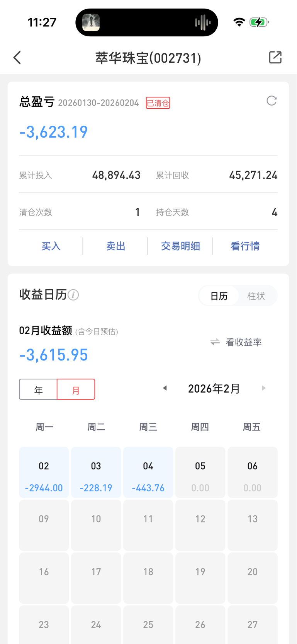Screen dimensions: 297x644
Task: Select the 年 period tab
Action: tap(38, 389)
